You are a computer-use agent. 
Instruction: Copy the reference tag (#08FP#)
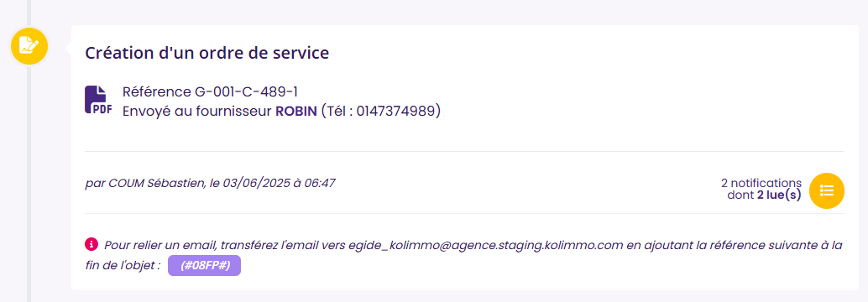point(204,266)
